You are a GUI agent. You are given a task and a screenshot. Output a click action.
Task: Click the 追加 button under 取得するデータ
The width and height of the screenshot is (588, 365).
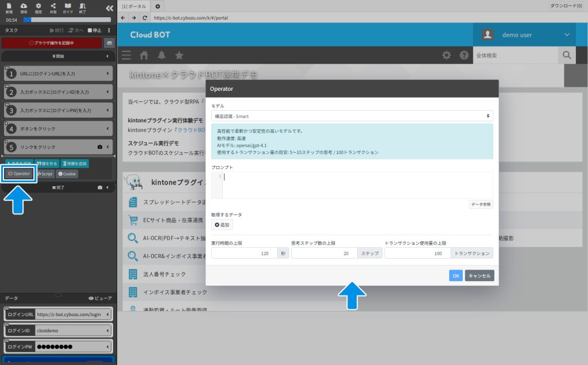(x=222, y=225)
